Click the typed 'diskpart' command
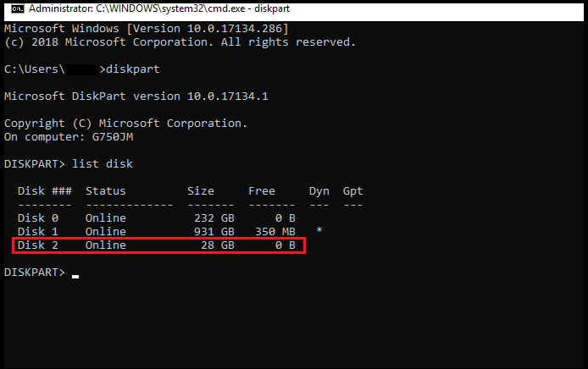The height and width of the screenshot is (369, 588). [129, 69]
